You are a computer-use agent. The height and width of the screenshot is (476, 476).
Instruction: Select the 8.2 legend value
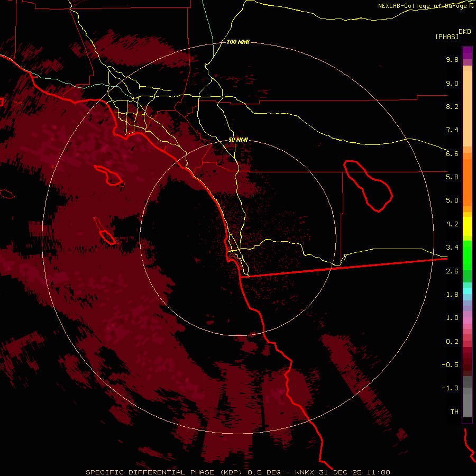[452, 106]
